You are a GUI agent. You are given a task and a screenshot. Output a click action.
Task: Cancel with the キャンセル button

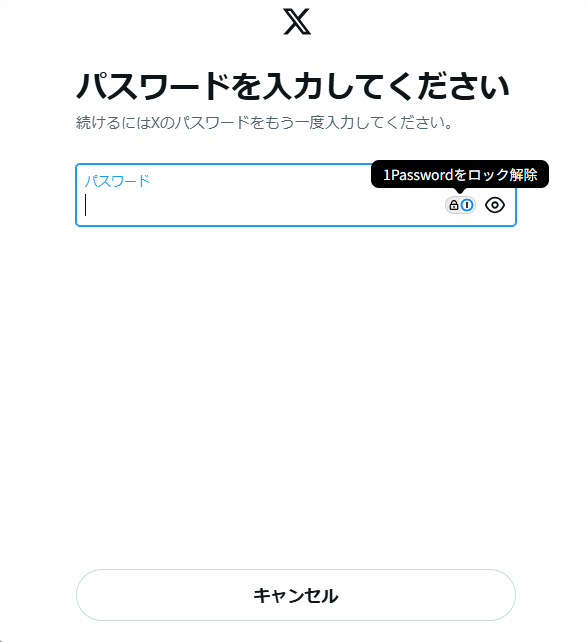pyautogui.click(x=296, y=595)
